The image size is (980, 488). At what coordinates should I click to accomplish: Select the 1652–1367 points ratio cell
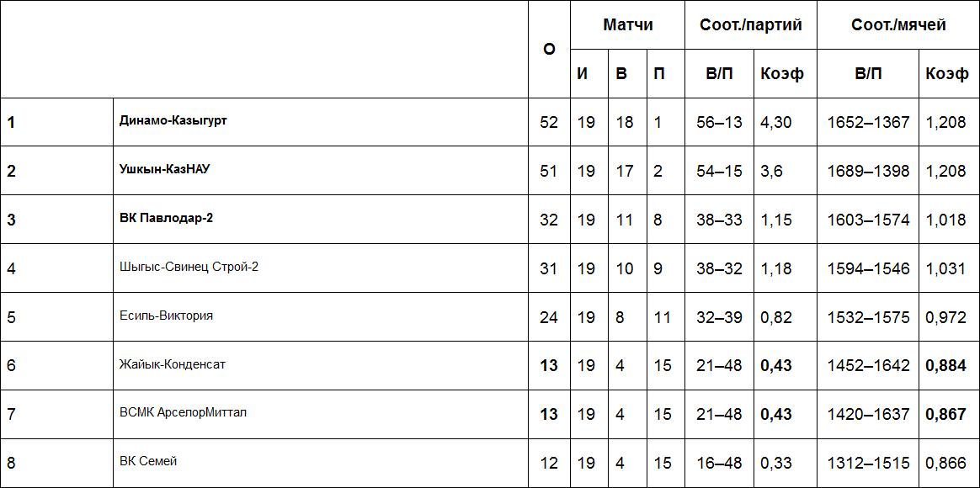click(868, 122)
